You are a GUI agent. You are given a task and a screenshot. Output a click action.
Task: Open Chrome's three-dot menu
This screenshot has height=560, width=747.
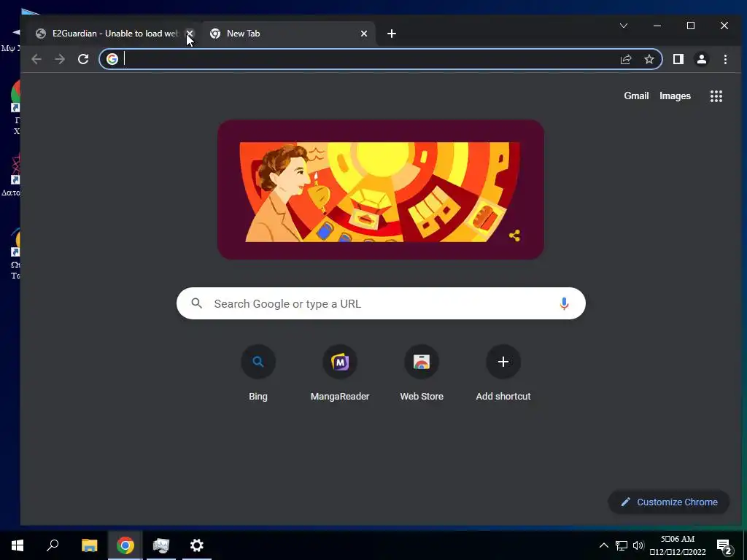[x=725, y=59]
